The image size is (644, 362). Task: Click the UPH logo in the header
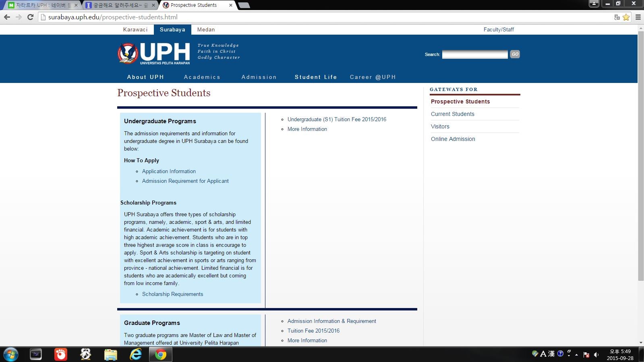(x=154, y=54)
